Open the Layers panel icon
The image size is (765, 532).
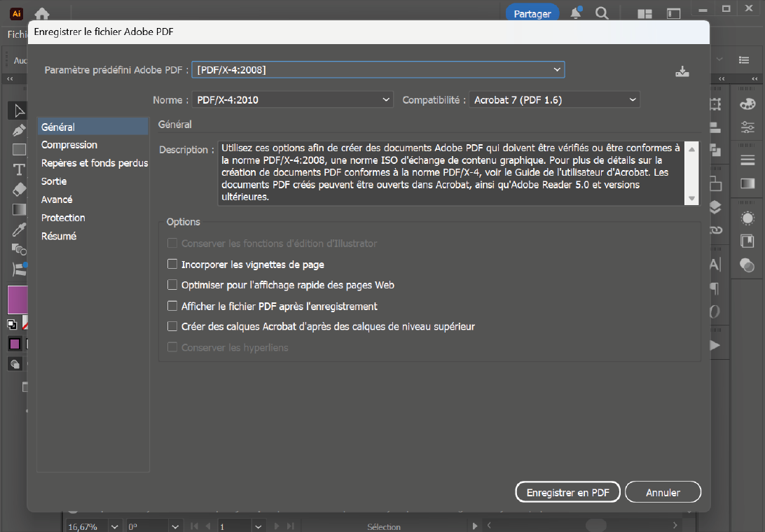coord(715,207)
